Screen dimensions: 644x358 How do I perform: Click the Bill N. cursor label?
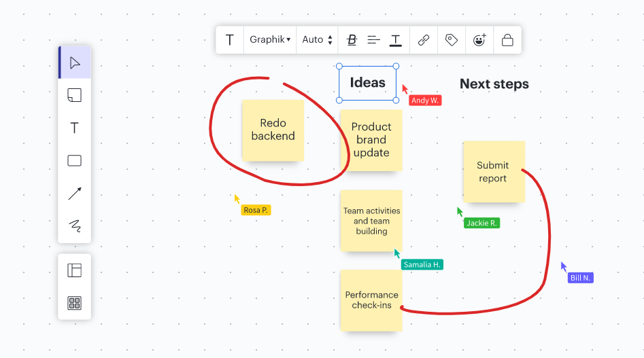point(580,278)
